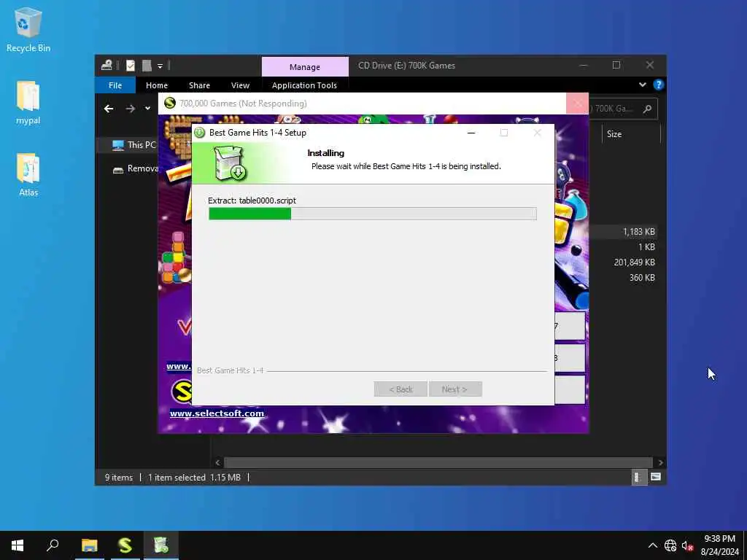The image size is (747, 560).
Task: Click the Explorer search magnifier icon
Action: (x=647, y=109)
